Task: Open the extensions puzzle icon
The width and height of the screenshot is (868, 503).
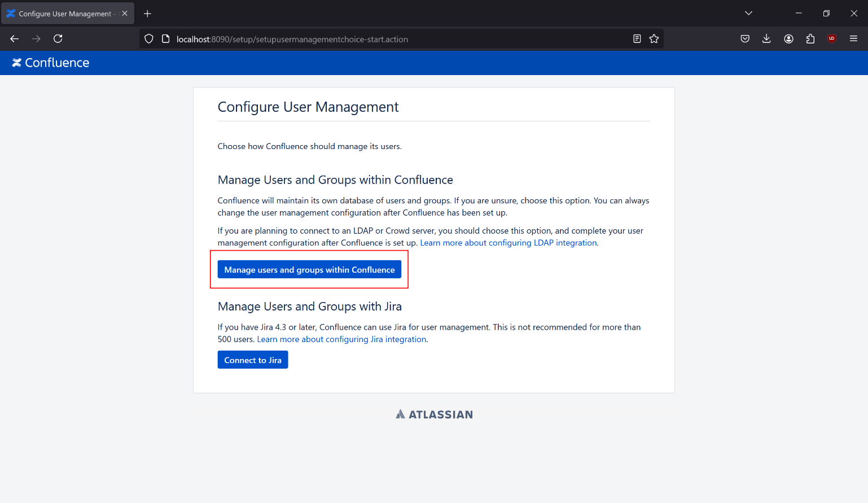Action: click(810, 39)
